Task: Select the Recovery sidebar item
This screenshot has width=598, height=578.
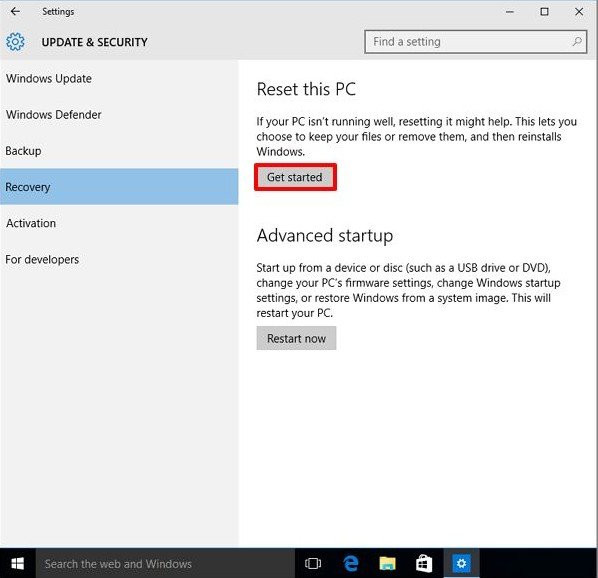Action: (x=119, y=187)
